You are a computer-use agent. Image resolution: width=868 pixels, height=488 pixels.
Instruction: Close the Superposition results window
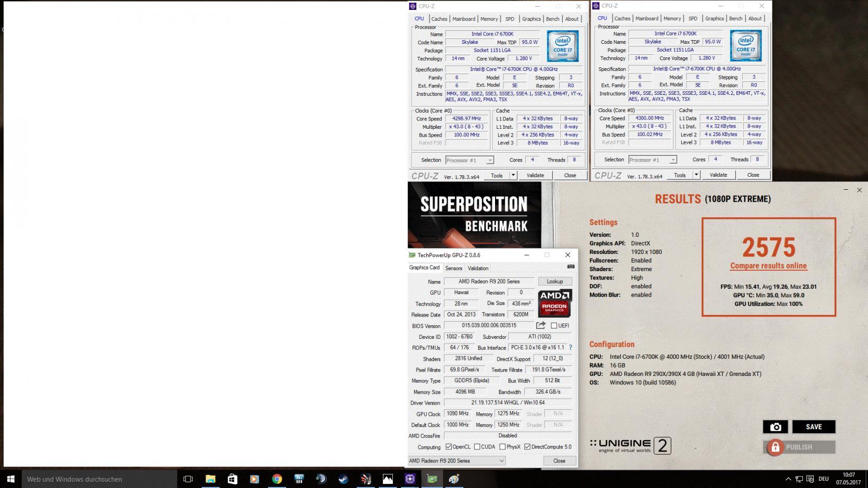coord(859,190)
